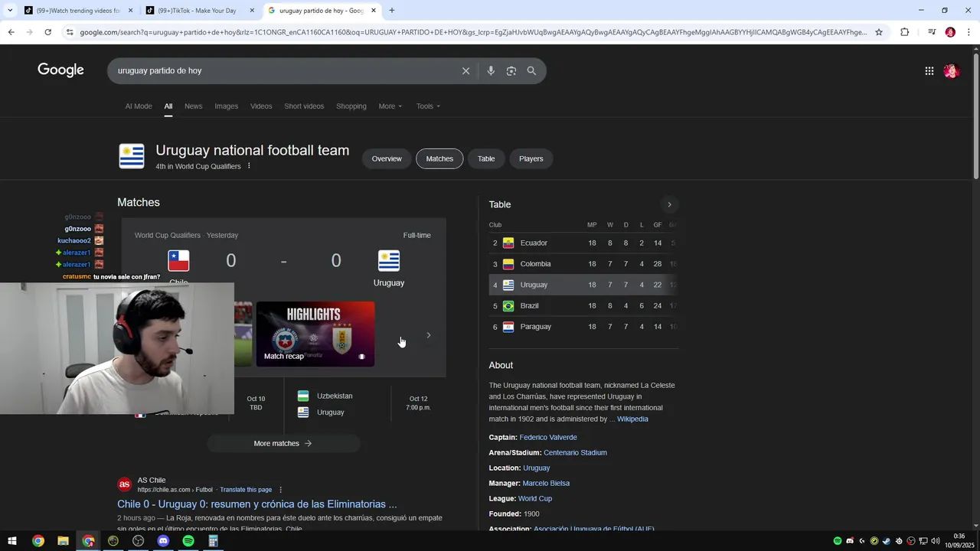Click Uruguay location link
The height and width of the screenshot is (551, 980).
(x=537, y=468)
